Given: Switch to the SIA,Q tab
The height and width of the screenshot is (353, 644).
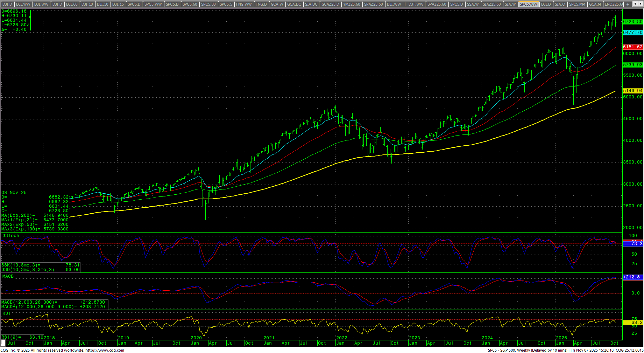Looking at the screenshot, I should [x=560, y=4].
